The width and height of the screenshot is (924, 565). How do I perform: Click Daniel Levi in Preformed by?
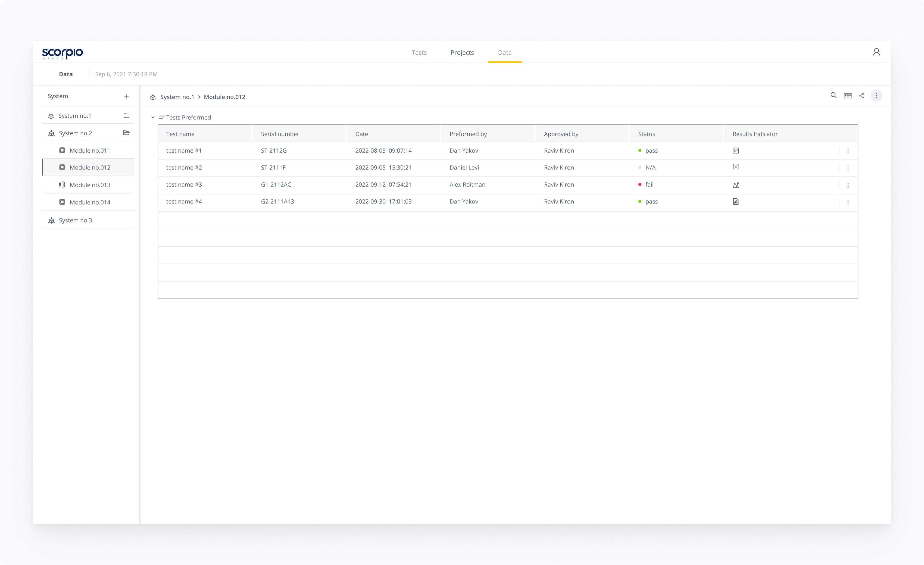click(464, 168)
